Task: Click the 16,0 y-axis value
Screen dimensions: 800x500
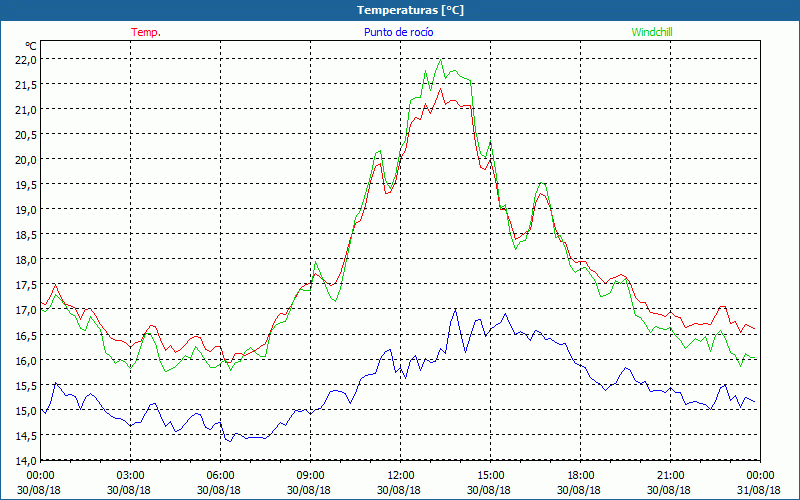Action: (26, 360)
